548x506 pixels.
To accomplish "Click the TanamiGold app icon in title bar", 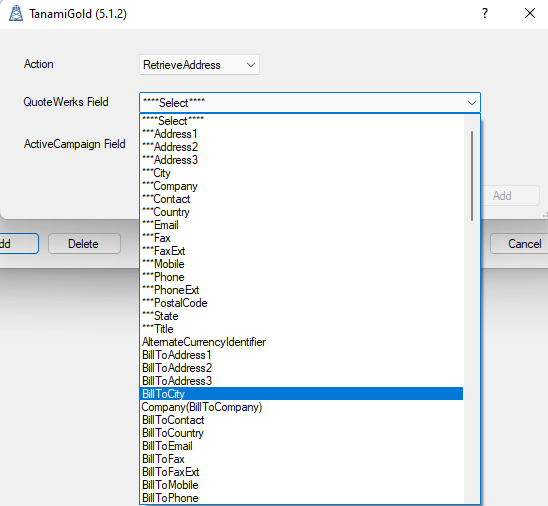I will 16,14.
